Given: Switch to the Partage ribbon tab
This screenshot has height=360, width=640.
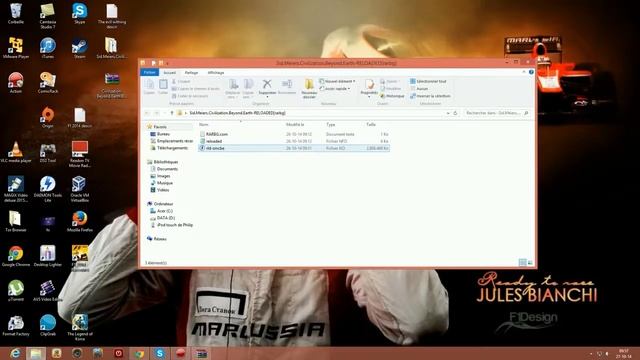Looking at the screenshot, I should [x=191, y=73].
